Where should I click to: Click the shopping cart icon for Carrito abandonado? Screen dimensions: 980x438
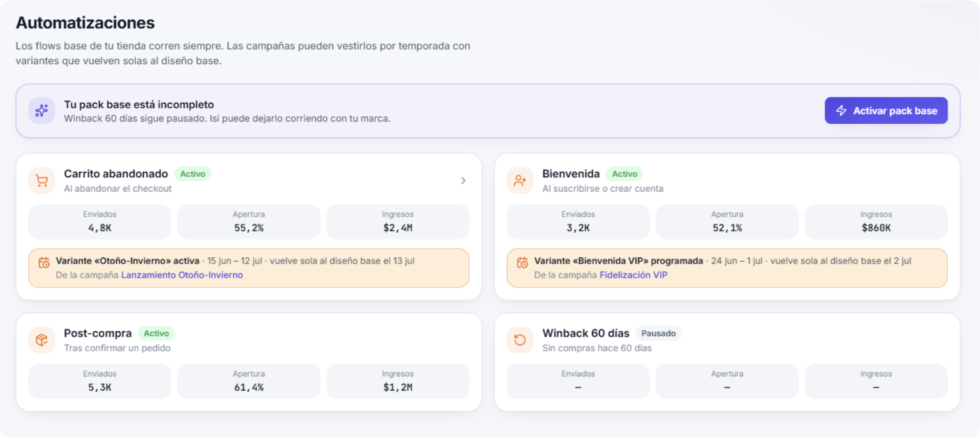coord(42,181)
